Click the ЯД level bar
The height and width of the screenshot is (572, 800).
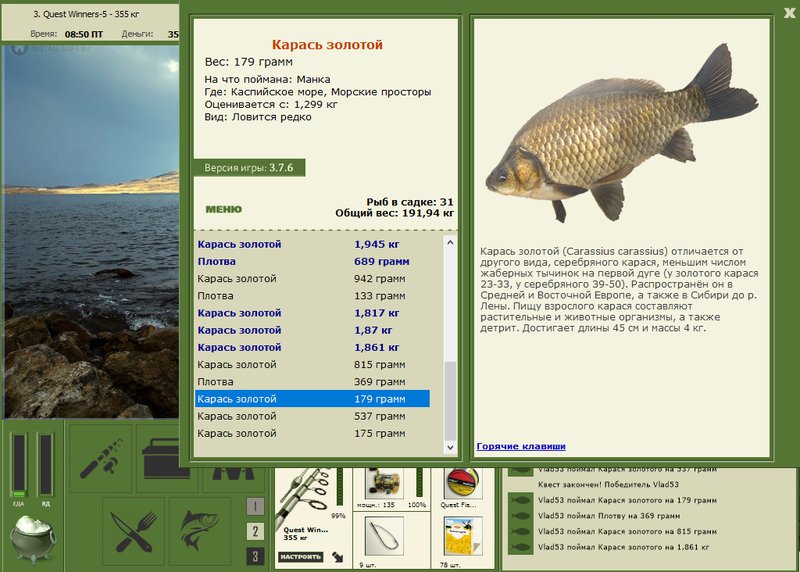pyautogui.click(x=45, y=464)
